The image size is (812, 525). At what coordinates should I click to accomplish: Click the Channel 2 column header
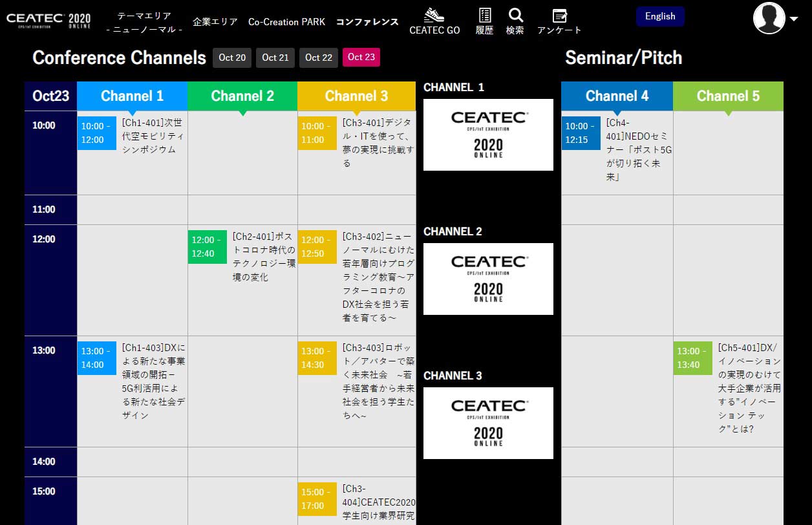click(242, 96)
